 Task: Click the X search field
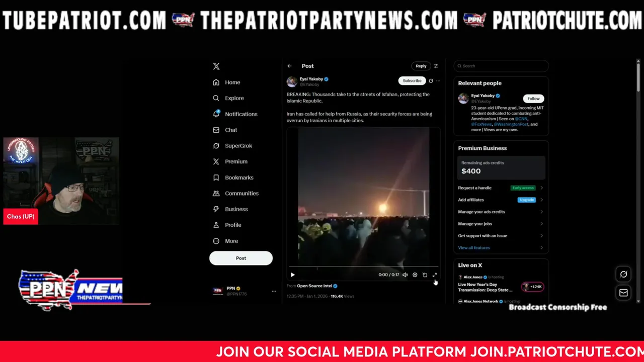click(x=501, y=66)
